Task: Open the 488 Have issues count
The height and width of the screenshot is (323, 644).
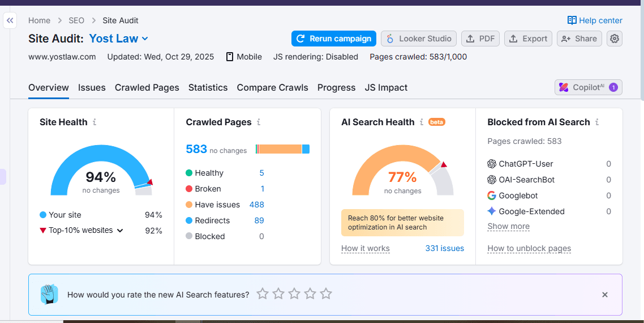Action: pos(257,205)
